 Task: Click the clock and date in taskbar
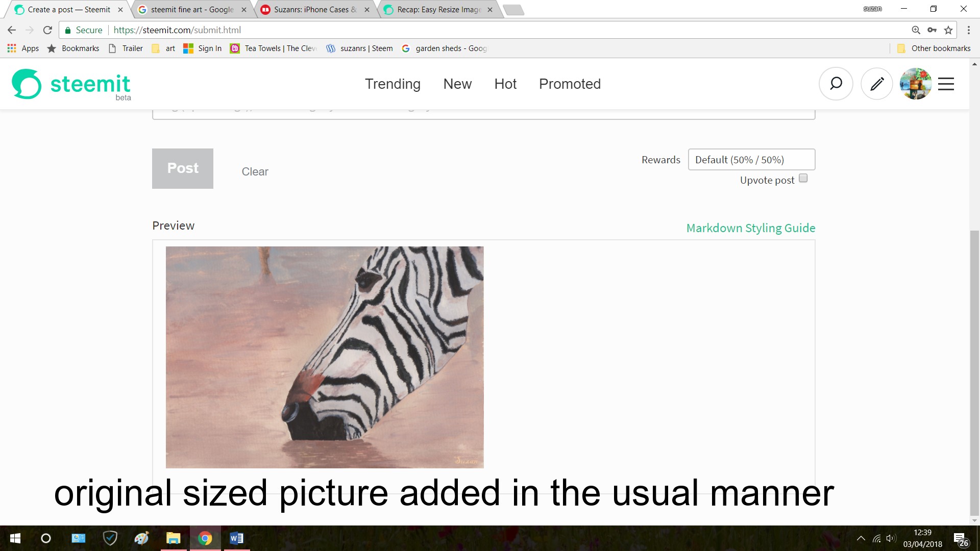[922, 538]
